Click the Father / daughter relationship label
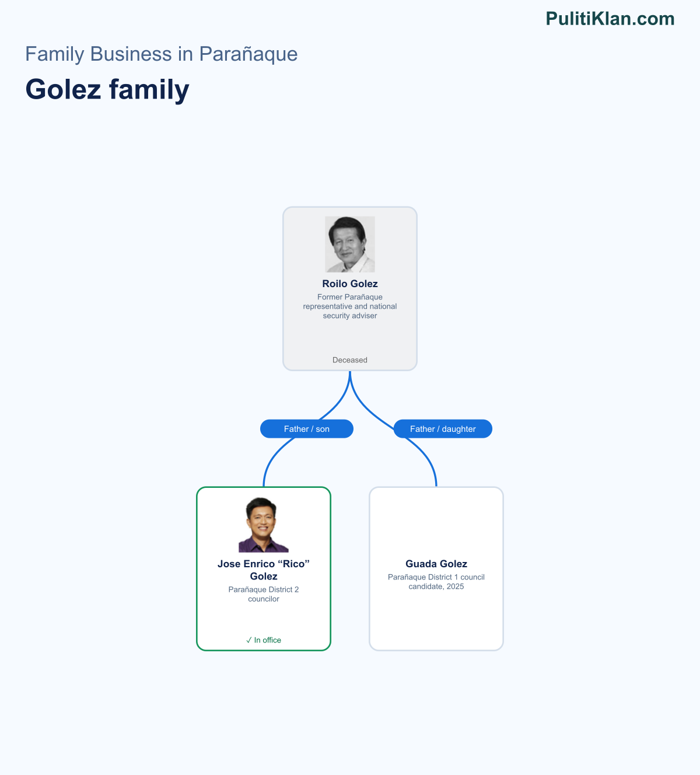Screen dimensions: 700x775 point(443,429)
